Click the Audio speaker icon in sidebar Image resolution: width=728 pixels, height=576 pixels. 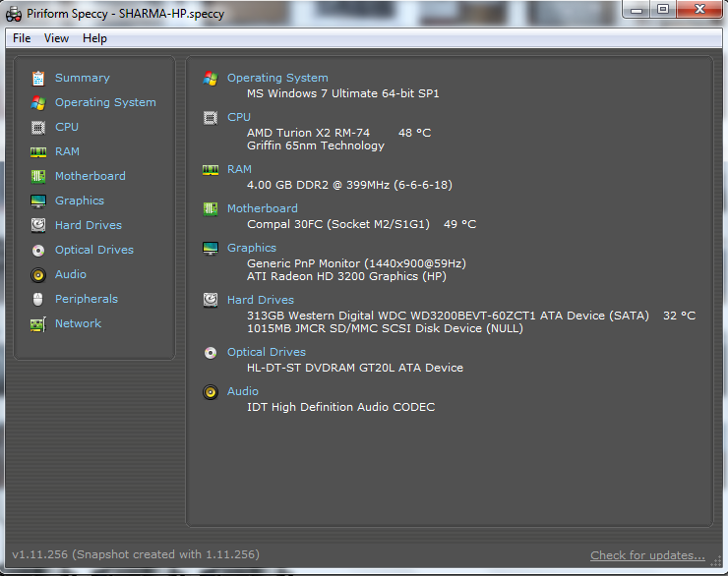pos(38,274)
